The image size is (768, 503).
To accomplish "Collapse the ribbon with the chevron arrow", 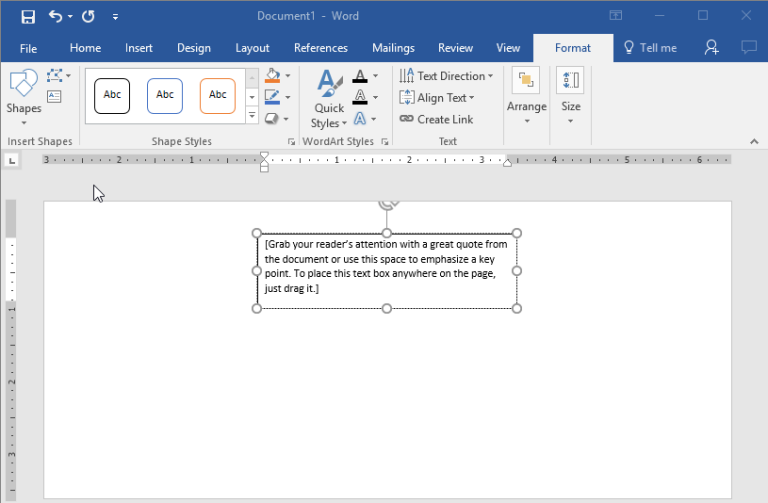I will click(x=755, y=142).
